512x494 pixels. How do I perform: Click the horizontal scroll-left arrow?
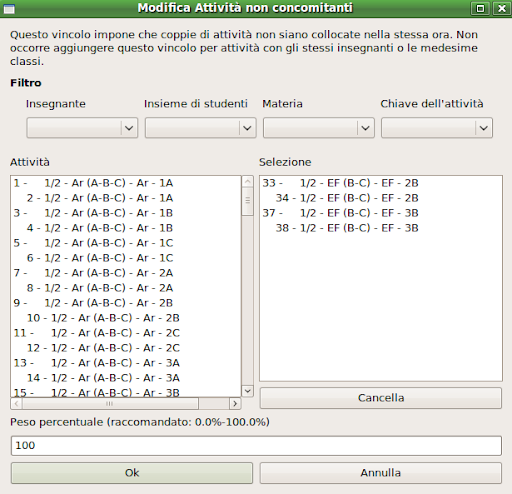[16, 404]
